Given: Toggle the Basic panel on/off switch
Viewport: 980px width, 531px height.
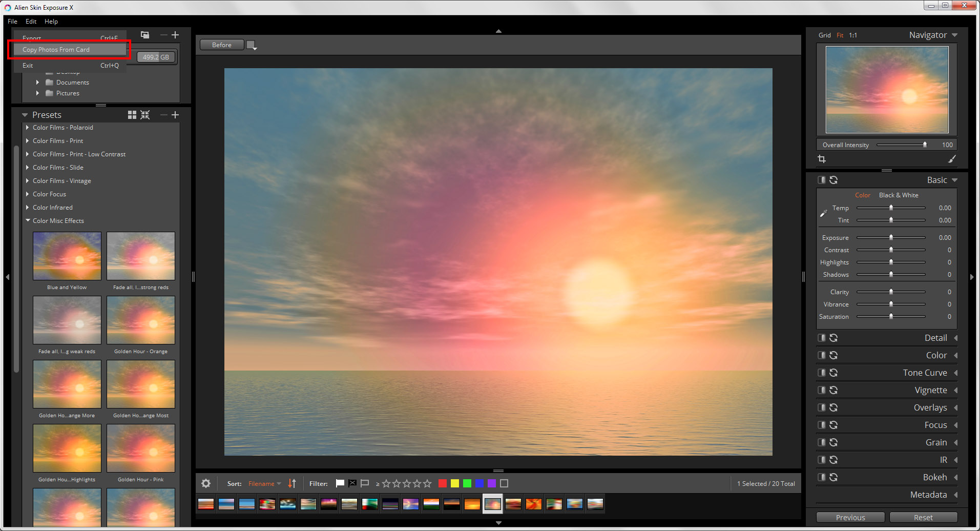Looking at the screenshot, I should pos(822,180).
